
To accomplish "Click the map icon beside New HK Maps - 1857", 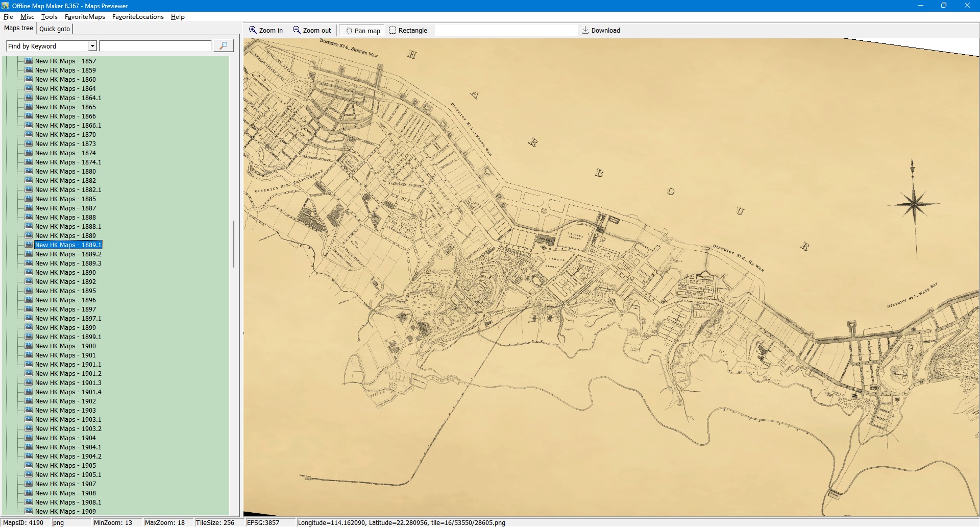I will click(x=29, y=61).
